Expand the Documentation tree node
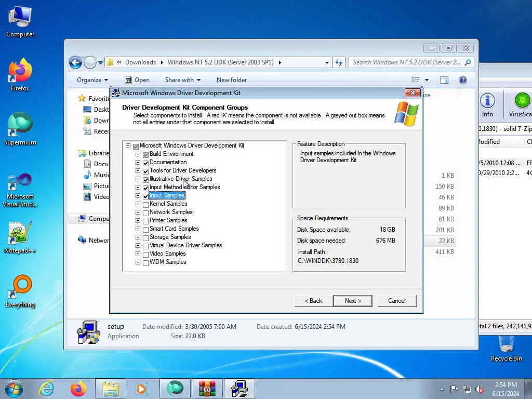532x399 pixels. click(138, 162)
